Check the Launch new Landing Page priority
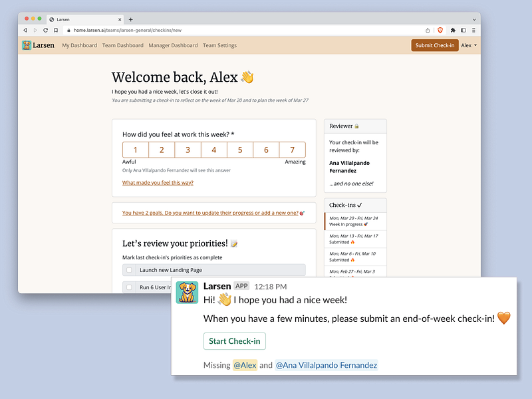 (x=129, y=270)
